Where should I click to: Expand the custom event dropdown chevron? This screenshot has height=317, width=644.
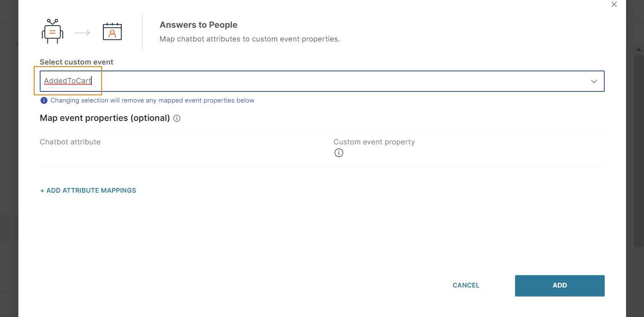pyautogui.click(x=594, y=81)
